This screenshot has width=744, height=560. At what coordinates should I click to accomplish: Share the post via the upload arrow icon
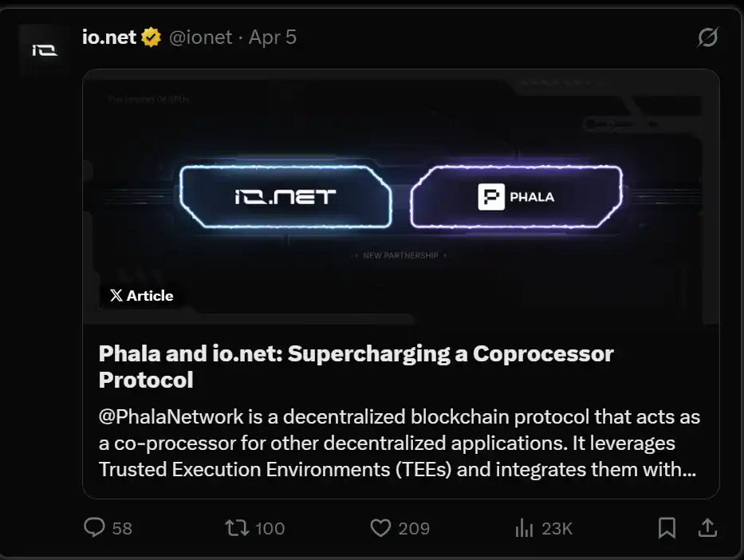707,527
